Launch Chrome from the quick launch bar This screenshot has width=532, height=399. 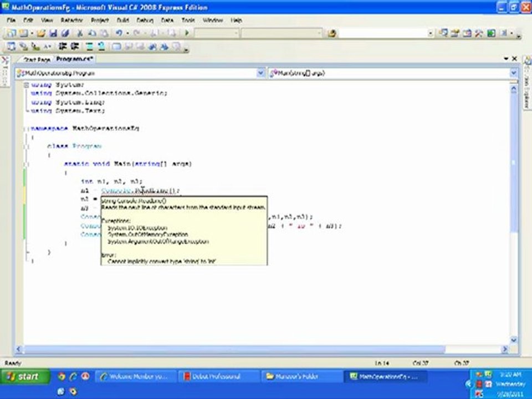coord(62,376)
